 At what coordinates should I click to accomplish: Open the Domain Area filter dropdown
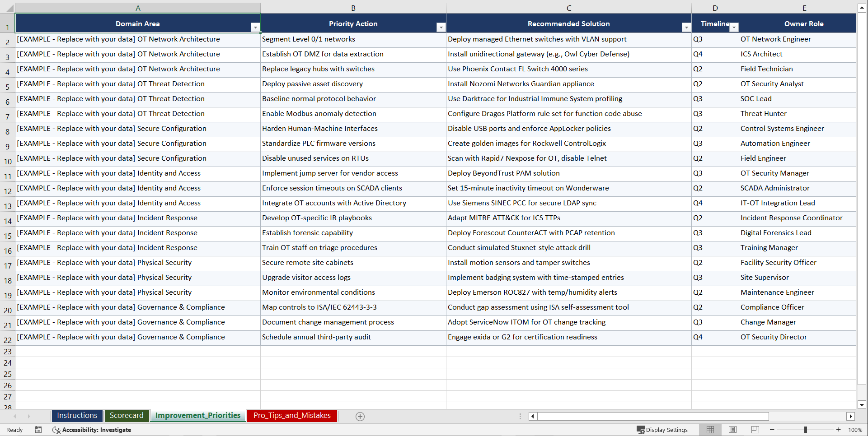click(256, 27)
